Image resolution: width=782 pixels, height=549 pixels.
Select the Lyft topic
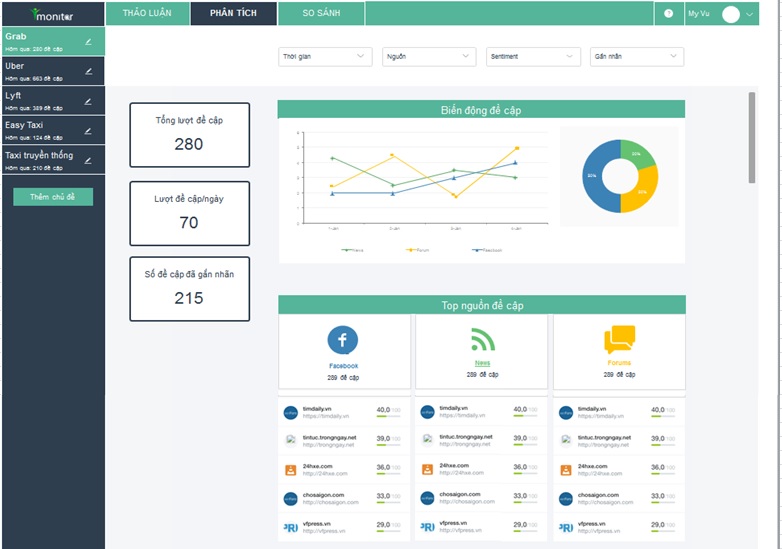[53, 101]
